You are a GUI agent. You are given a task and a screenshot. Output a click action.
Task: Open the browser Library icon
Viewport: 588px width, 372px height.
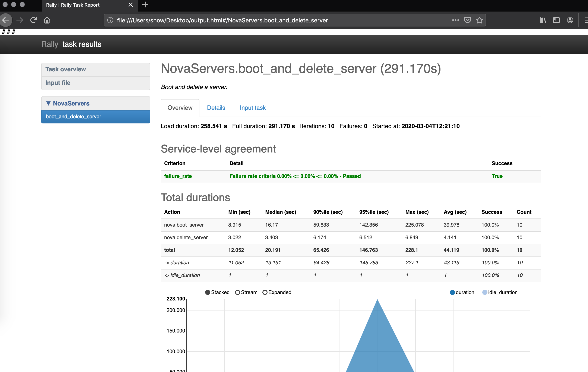click(x=543, y=20)
